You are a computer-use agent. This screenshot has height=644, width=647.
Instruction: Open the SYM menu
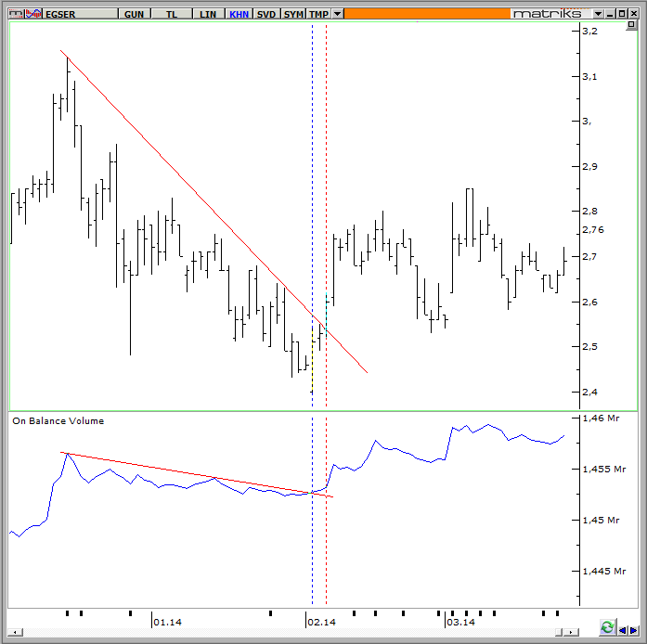tap(293, 14)
